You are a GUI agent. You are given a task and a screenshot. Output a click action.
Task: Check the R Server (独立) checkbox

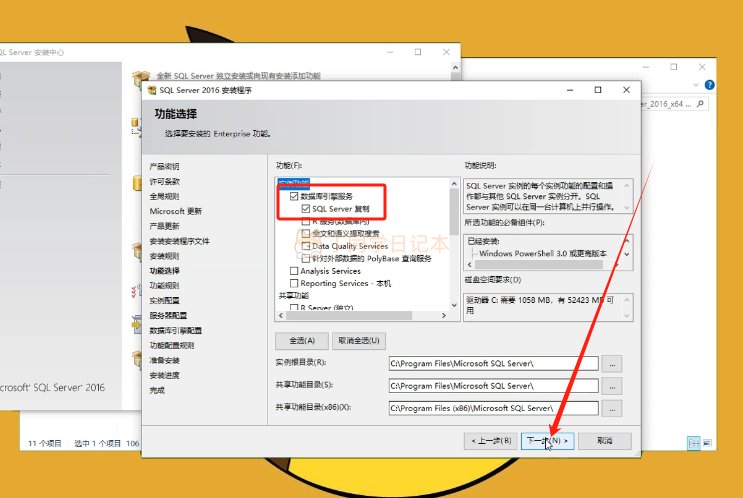tap(294, 307)
